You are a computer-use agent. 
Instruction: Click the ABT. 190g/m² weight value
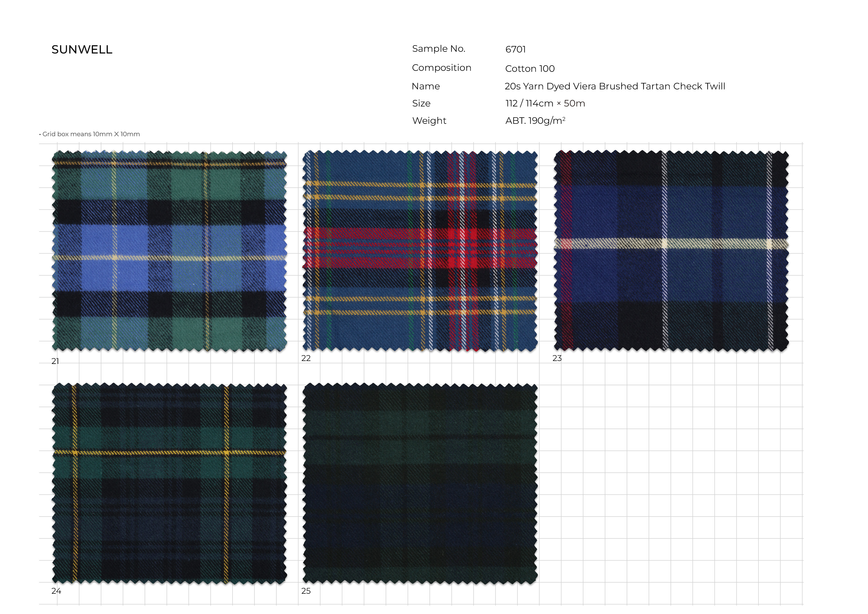click(x=535, y=121)
